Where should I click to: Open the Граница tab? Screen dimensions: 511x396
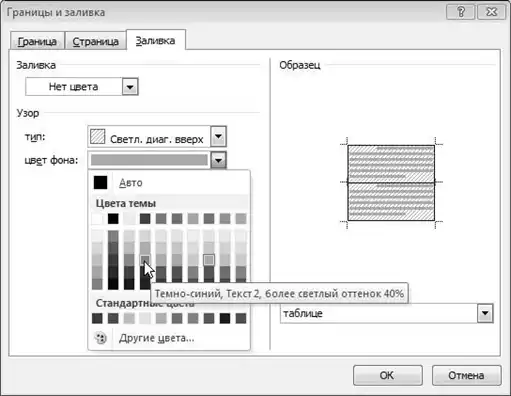click(x=37, y=41)
